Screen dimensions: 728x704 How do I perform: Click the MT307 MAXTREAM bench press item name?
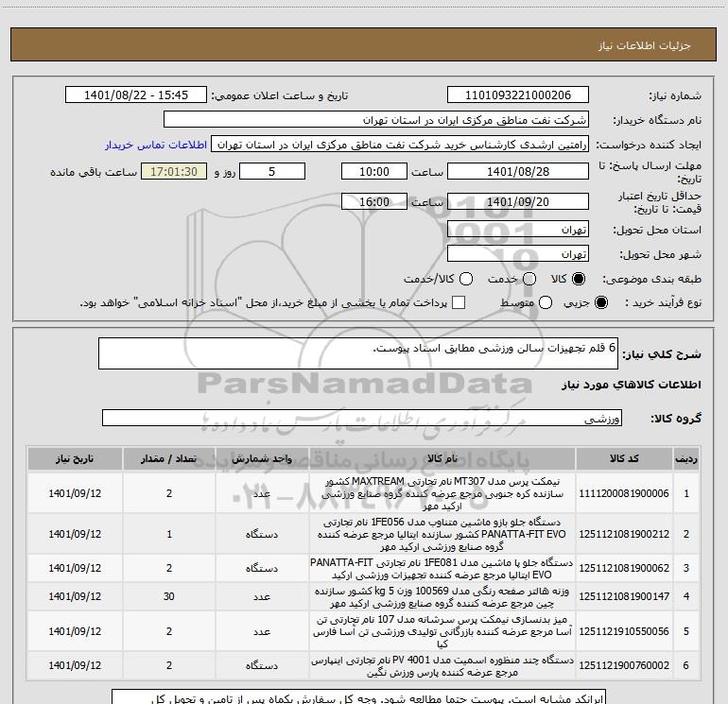click(x=442, y=493)
